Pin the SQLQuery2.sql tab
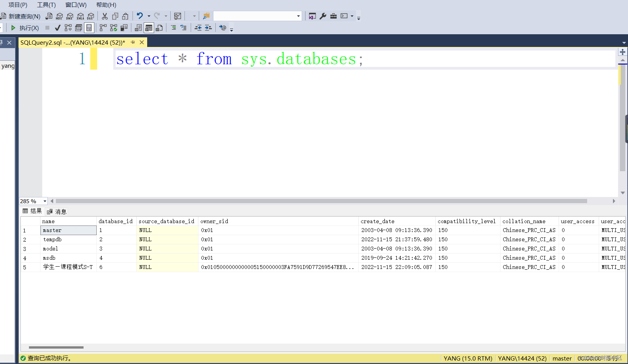 coord(133,42)
